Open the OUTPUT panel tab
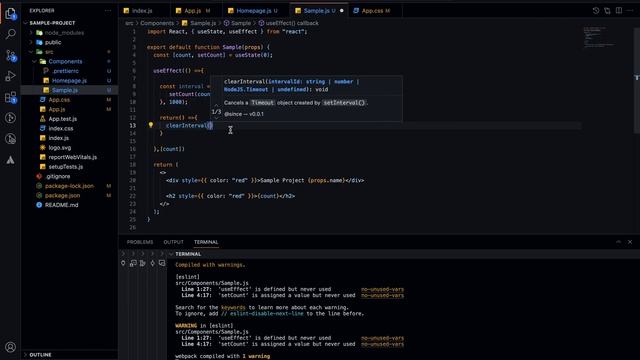The width and height of the screenshot is (640, 360). coord(173,242)
